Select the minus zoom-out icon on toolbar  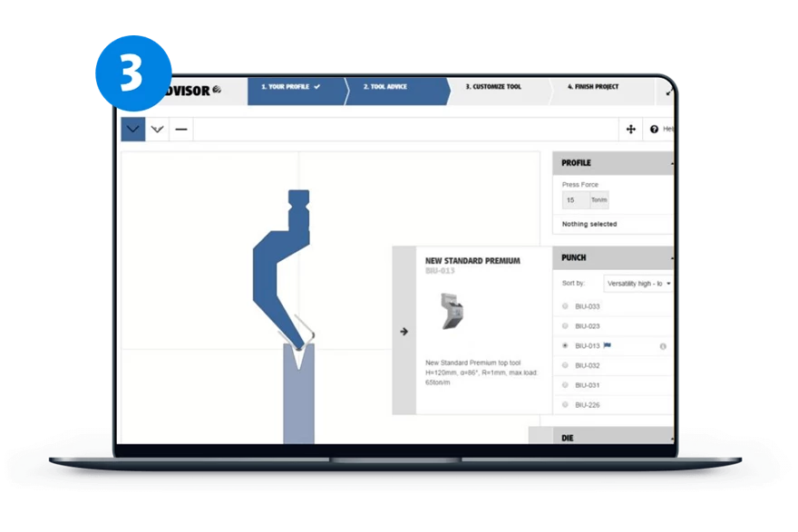pos(181,130)
